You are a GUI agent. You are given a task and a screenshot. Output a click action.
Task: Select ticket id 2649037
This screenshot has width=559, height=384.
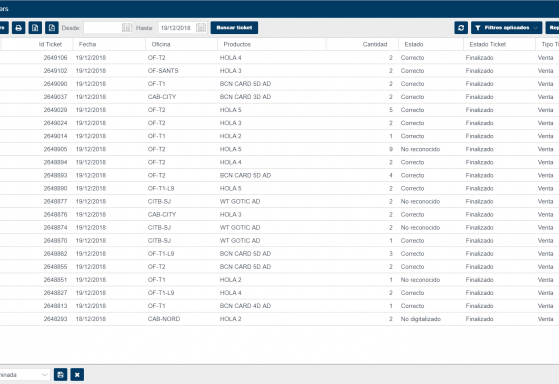pos(55,97)
